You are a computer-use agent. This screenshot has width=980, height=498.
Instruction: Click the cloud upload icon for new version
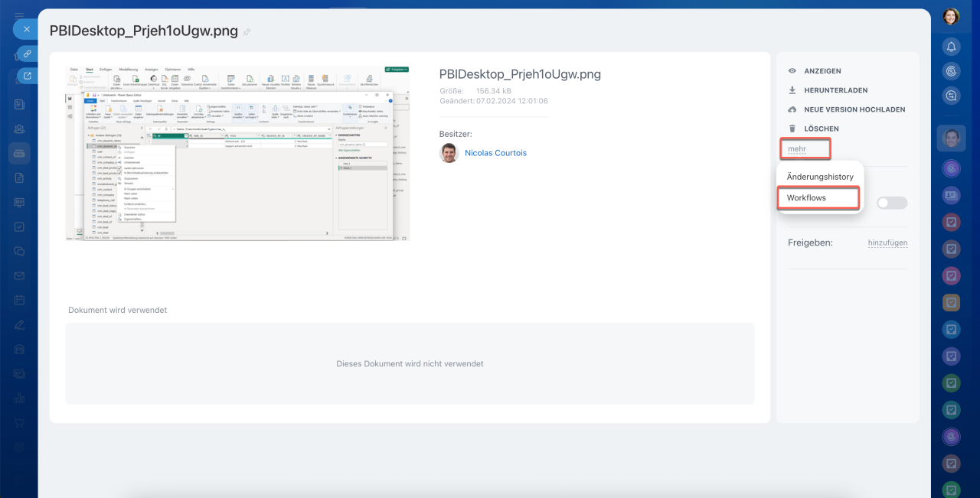pyautogui.click(x=792, y=109)
